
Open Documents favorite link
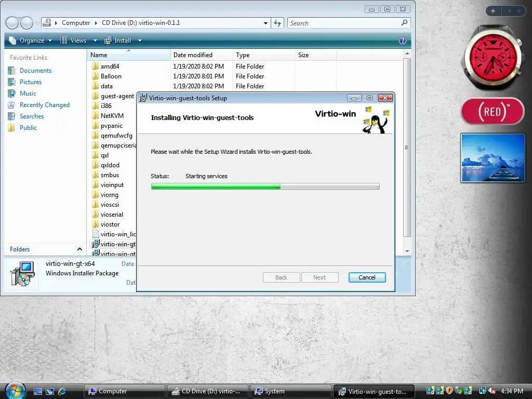pyautogui.click(x=35, y=71)
